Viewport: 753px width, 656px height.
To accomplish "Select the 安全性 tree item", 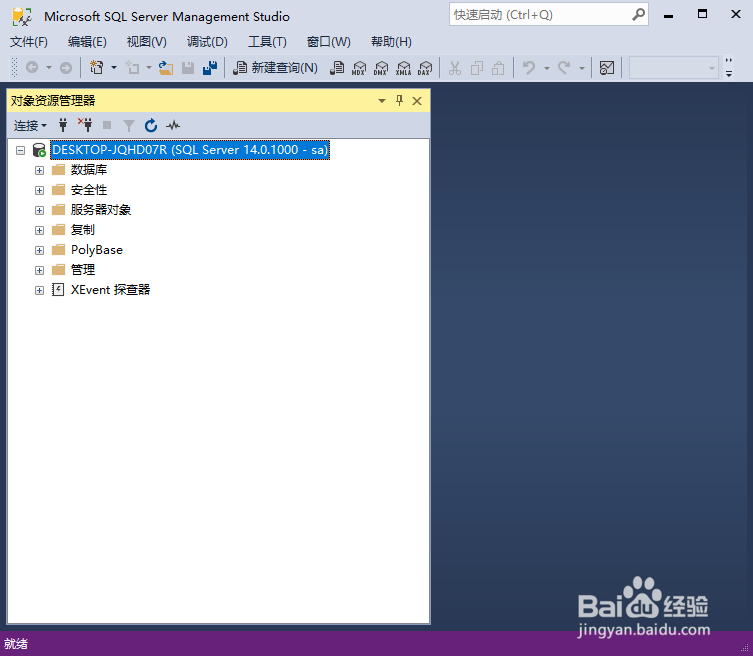I will point(89,190).
